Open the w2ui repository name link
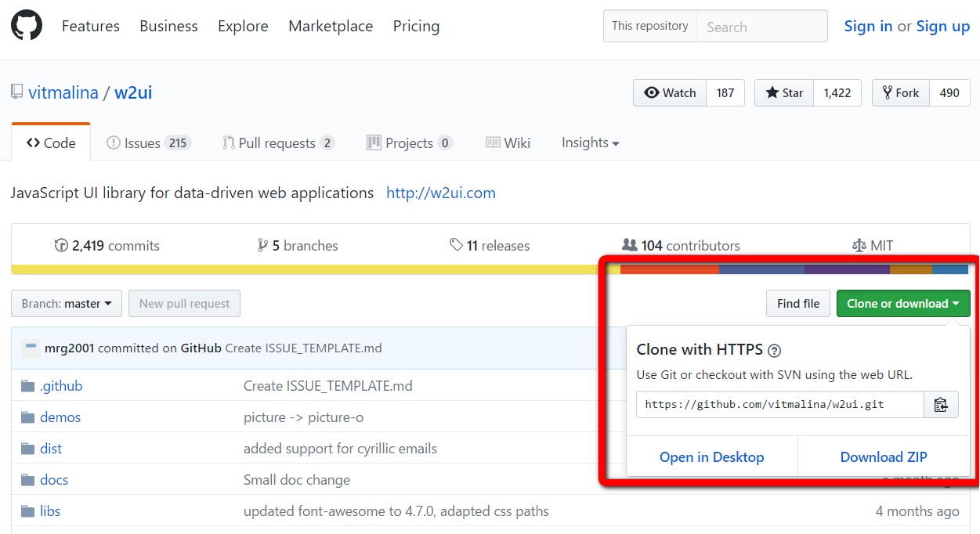 tap(133, 92)
